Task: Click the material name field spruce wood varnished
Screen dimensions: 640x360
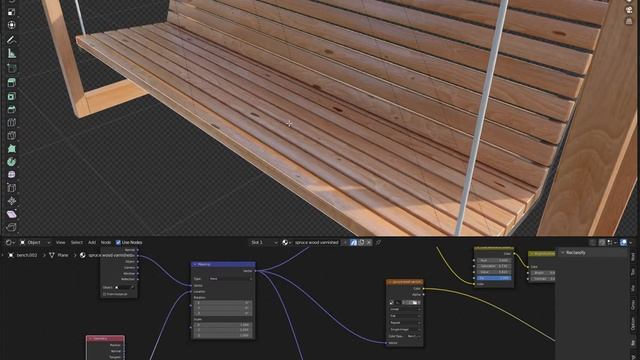Action: pyautogui.click(x=317, y=242)
